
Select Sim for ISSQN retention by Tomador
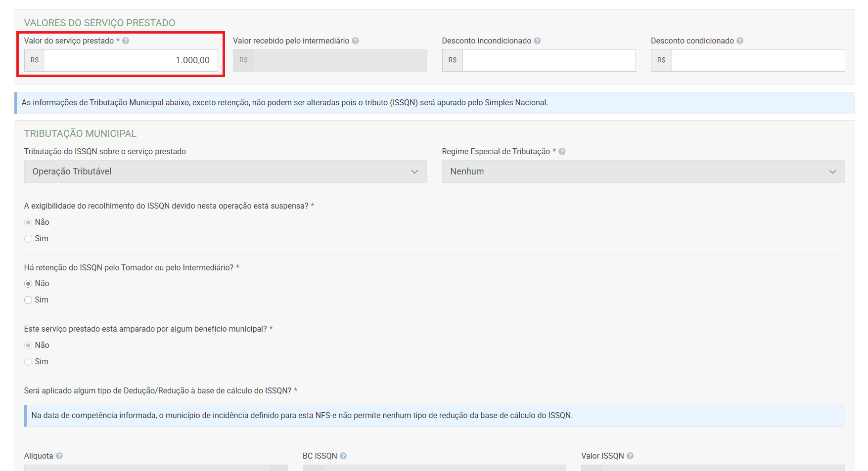point(28,300)
